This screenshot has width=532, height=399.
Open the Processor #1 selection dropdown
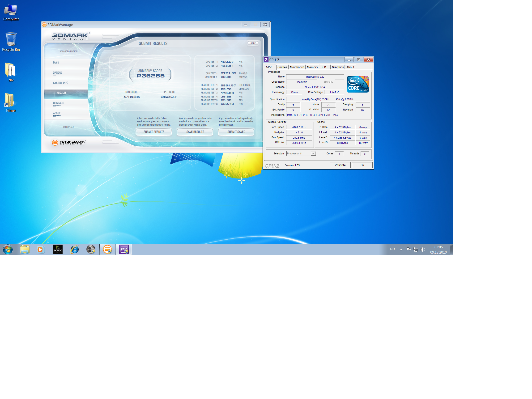pos(301,153)
